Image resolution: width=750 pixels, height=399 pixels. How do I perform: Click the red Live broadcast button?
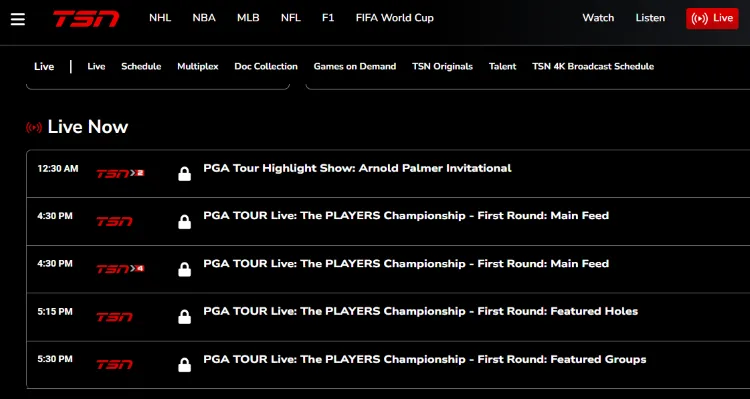click(712, 18)
